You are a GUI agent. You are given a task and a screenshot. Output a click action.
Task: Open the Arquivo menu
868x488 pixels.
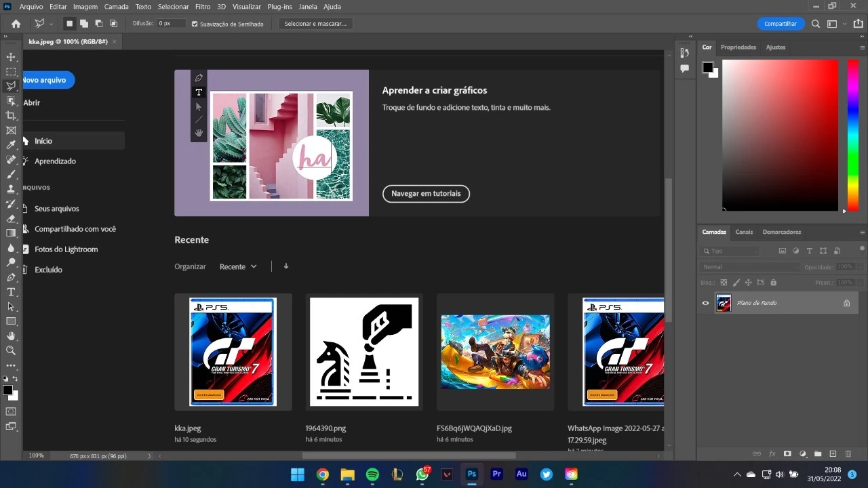[31, 6]
